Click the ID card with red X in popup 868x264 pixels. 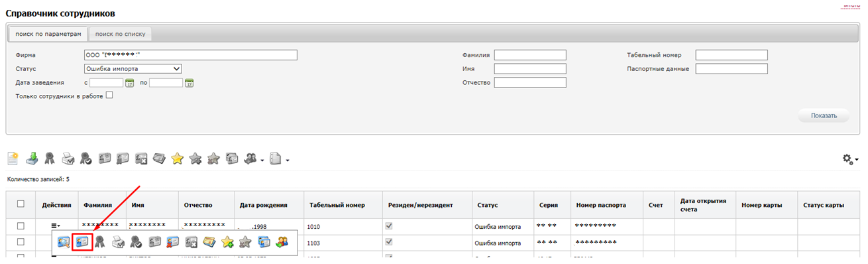coord(172,242)
